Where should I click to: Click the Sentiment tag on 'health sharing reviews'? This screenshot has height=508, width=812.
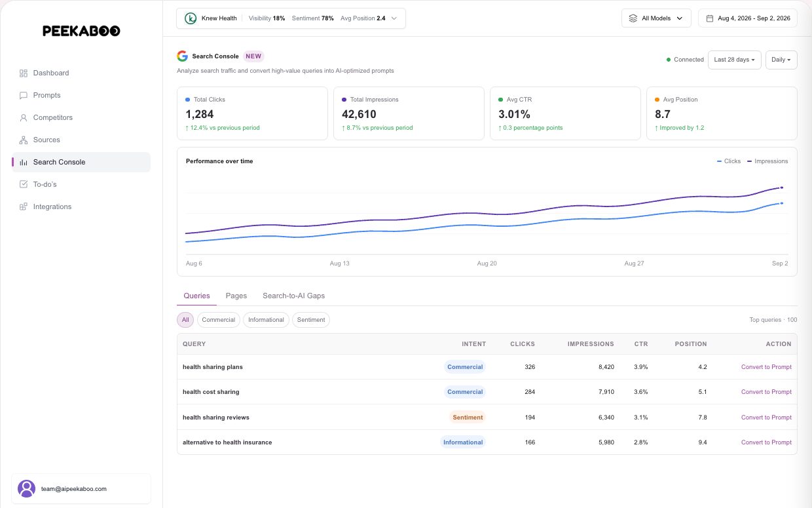coord(468,418)
